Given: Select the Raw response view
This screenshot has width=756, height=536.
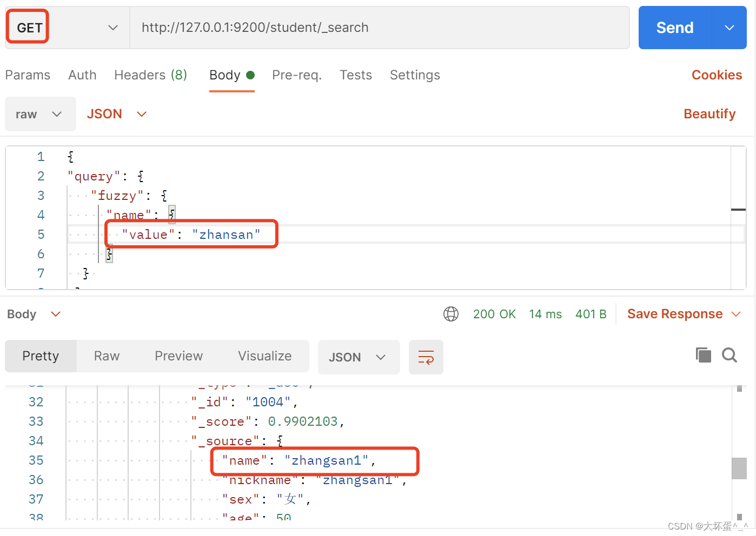Looking at the screenshot, I should [107, 356].
